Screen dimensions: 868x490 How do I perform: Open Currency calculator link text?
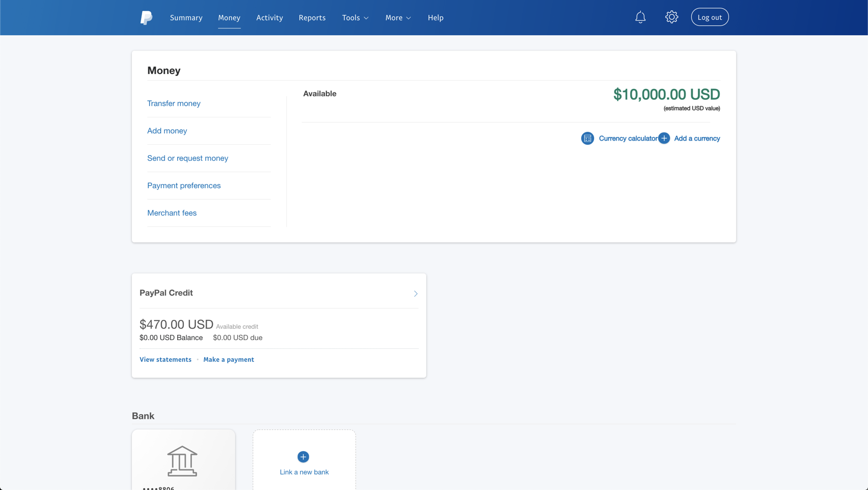tap(628, 139)
